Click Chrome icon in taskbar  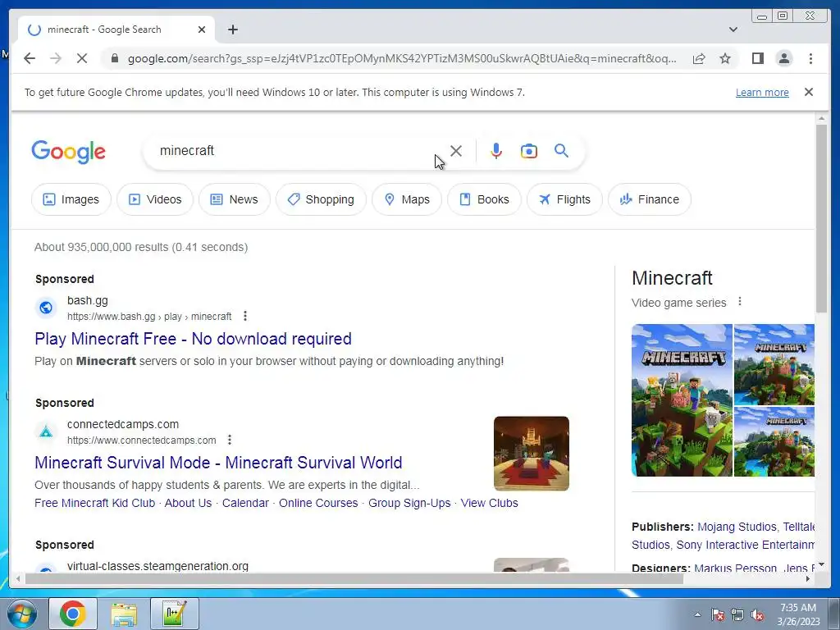tap(73, 614)
